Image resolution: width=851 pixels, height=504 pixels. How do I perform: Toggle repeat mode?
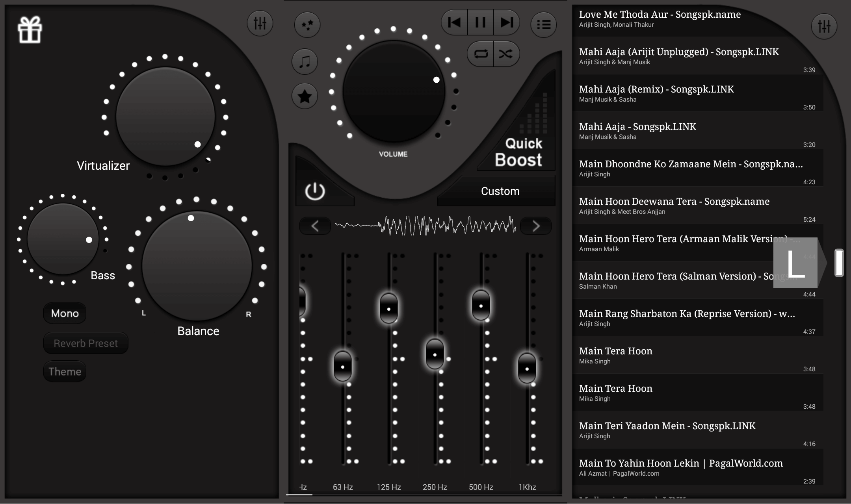click(x=481, y=54)
